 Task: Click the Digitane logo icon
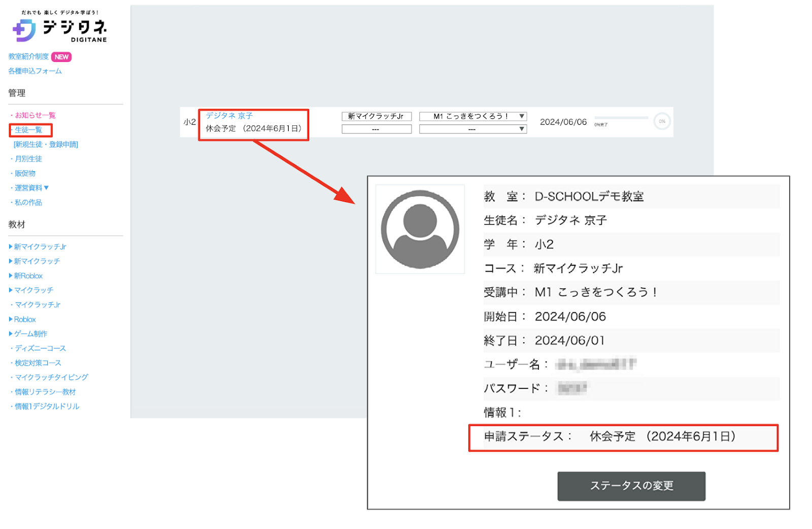point(24,30)
